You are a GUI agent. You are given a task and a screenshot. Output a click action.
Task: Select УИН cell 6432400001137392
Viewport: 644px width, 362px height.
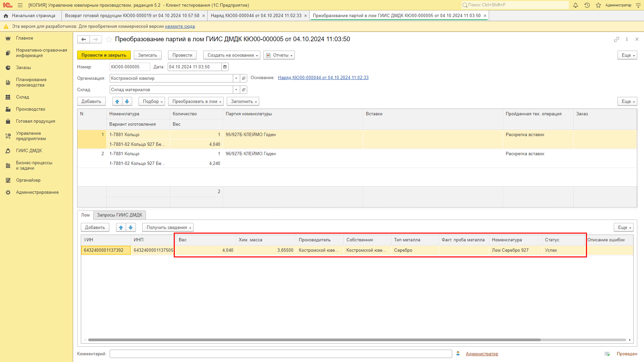(106, 250)
